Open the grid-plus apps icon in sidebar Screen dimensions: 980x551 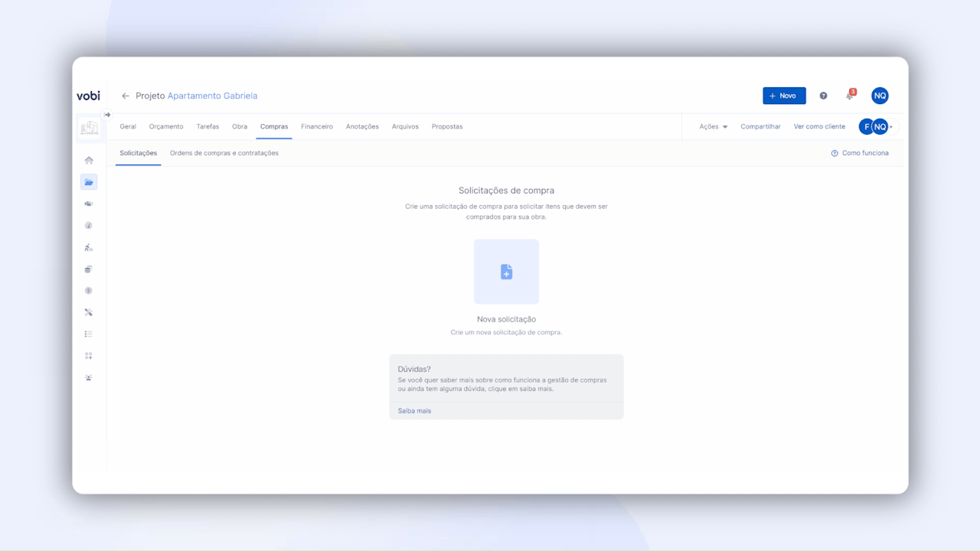[89, 356]
